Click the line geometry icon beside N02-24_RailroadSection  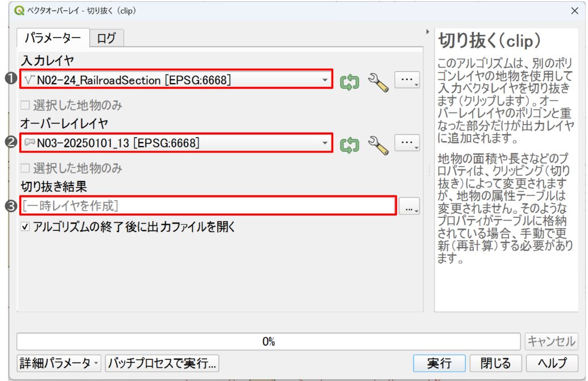tap(30, 79)
